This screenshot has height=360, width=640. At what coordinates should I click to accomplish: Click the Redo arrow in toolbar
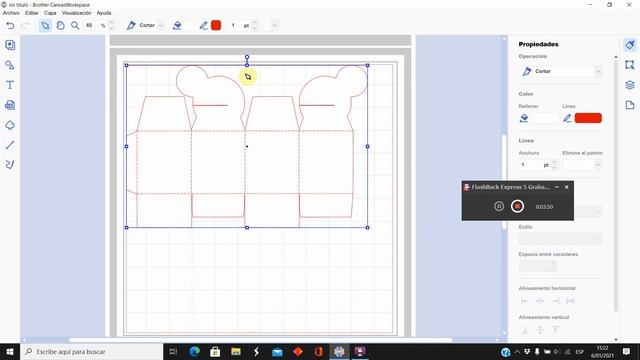point(25,25)
